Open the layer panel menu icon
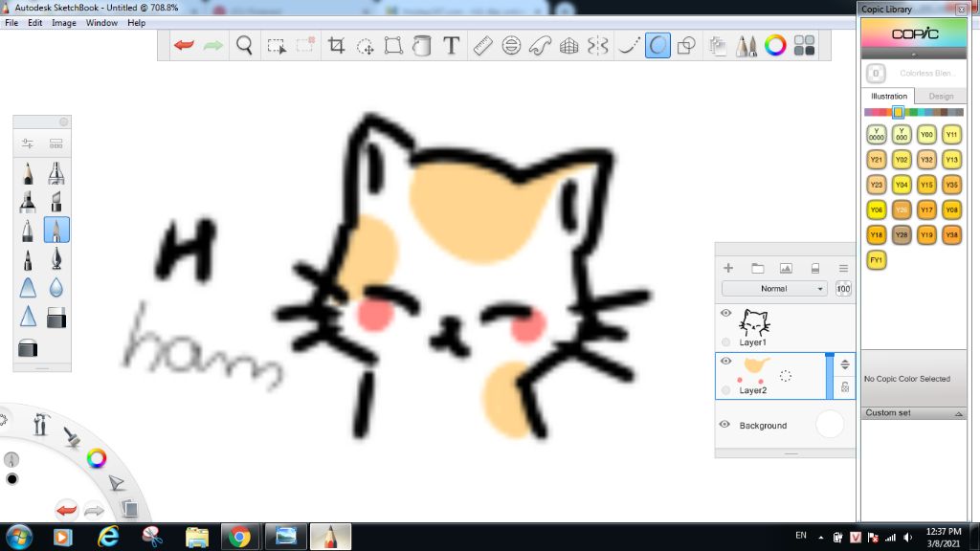The width and height of the screenshot is (980, 551). [x=843, y=268]
